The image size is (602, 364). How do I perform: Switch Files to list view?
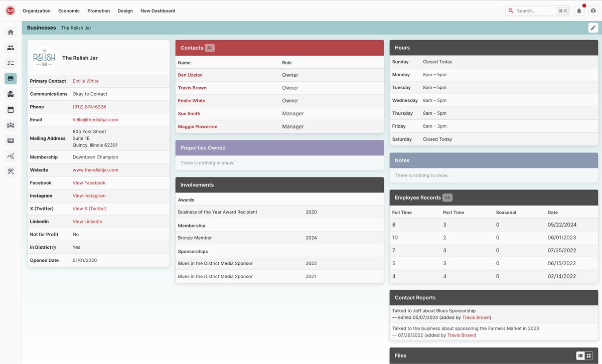580,355
